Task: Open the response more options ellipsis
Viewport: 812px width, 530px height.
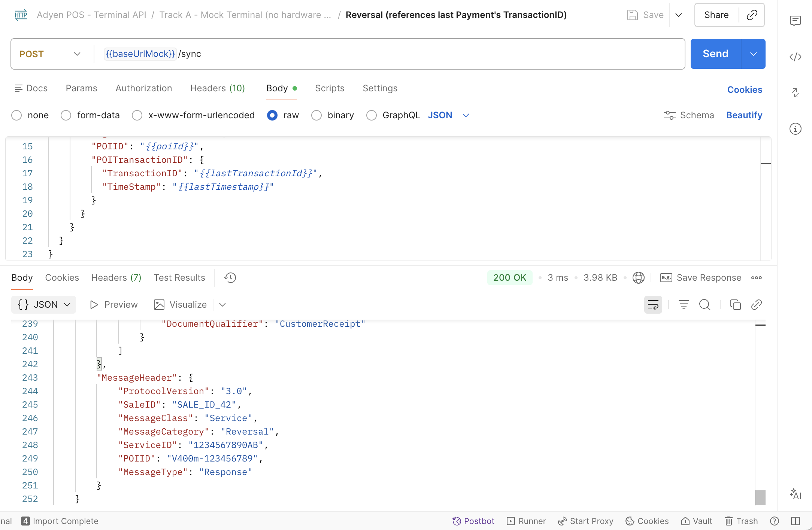Action: point(756,278)
